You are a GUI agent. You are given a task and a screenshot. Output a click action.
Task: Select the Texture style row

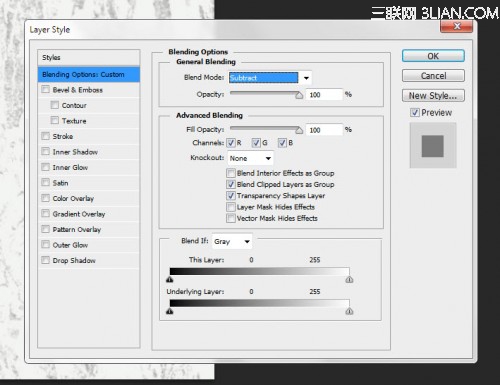pos(89,121)
